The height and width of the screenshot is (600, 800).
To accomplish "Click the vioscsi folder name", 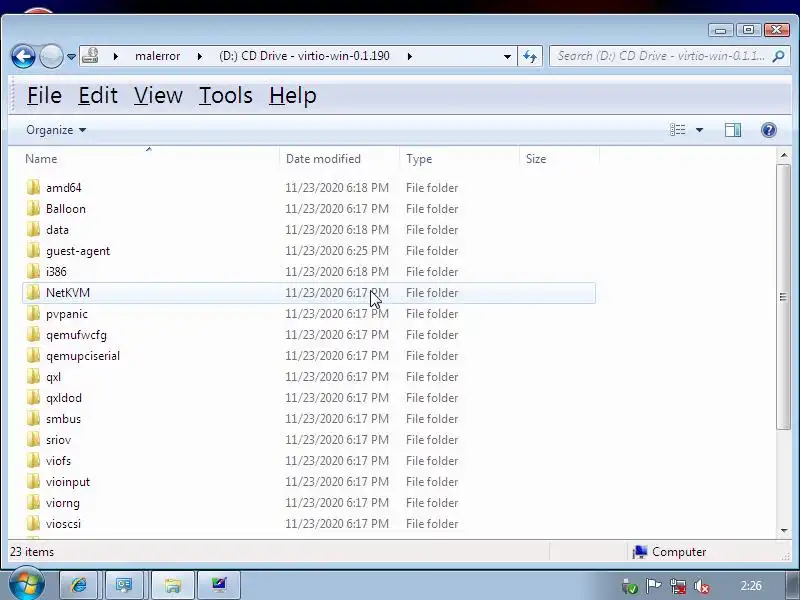I will (63, 524).
